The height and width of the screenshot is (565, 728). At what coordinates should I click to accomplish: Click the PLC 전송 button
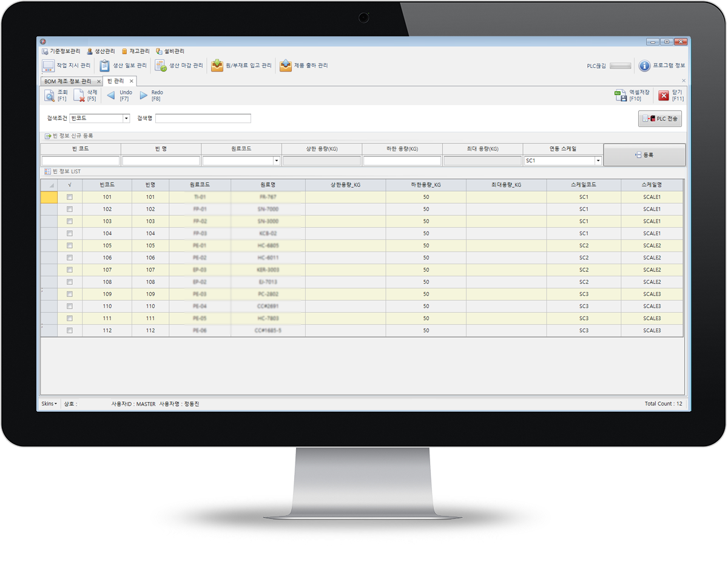(x=660, y=119)
